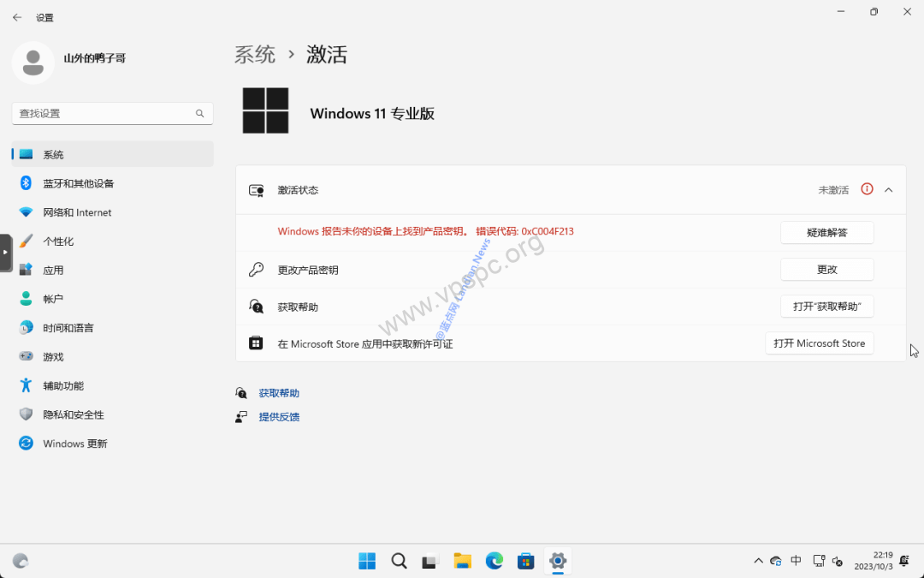Image resolution: width=924 pixels, height=578 pixels.
Task: Open the 提供反馈 link
Action: (x=279, y=417)
